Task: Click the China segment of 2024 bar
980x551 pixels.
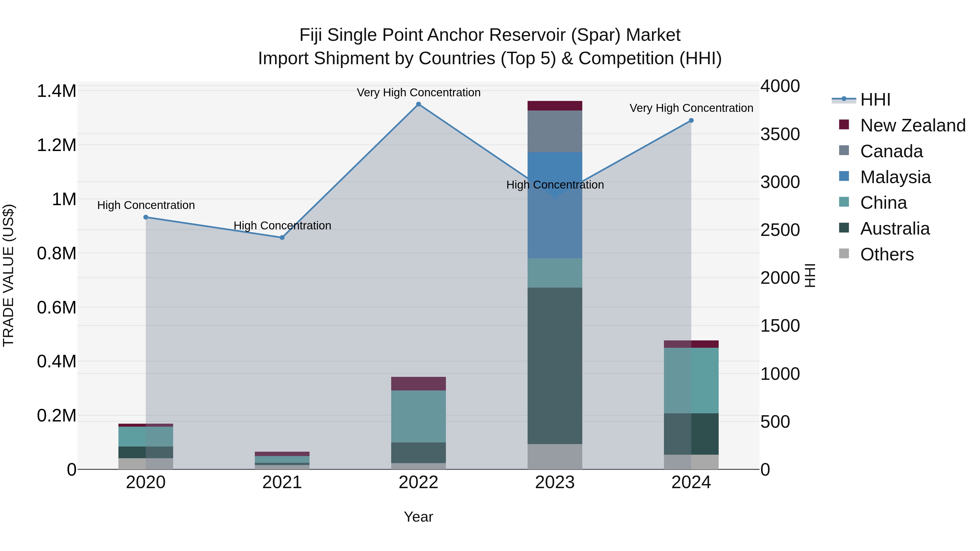Action: [691, 381]
